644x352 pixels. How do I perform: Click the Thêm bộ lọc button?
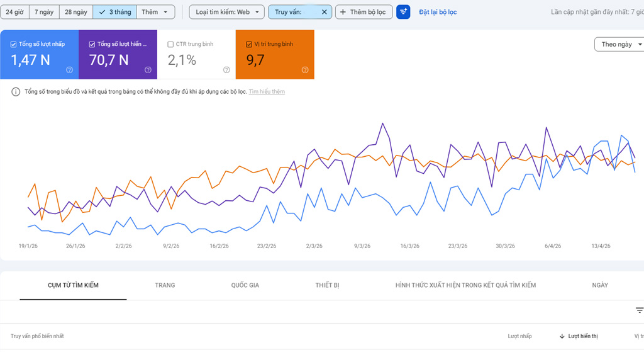pyautogui.click(x=364, y=12)
